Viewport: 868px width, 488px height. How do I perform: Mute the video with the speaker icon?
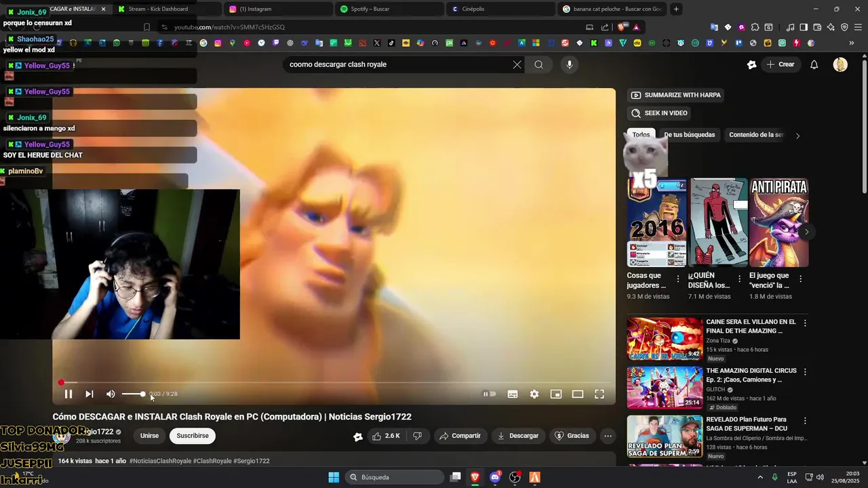[111, 394]
